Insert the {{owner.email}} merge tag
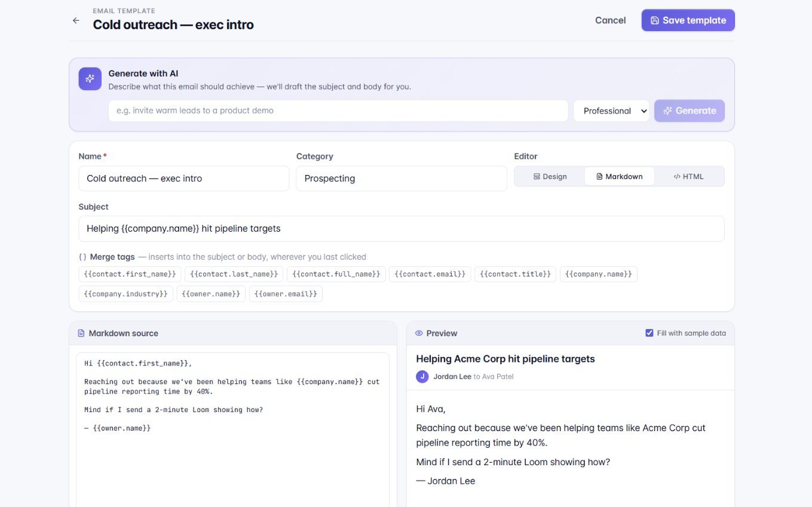The height and width of the screenshot is (507, 812). (286, 294)
